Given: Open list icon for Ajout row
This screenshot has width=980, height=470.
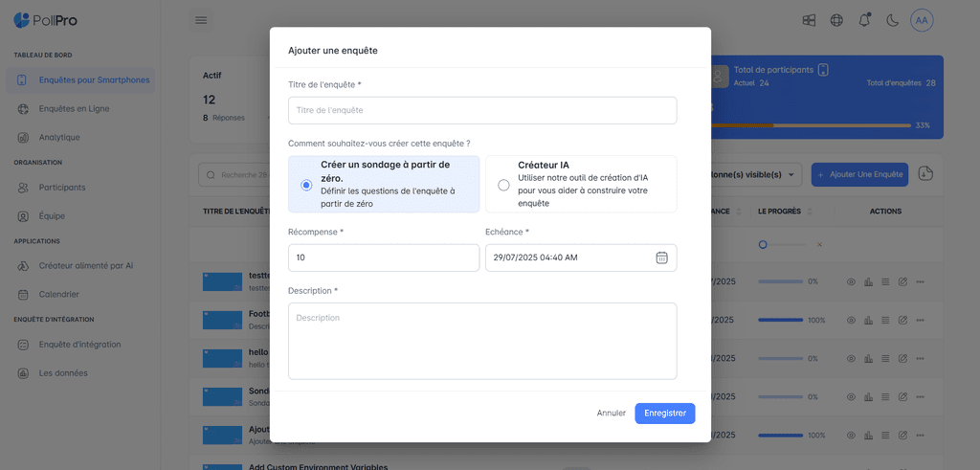Looking at the screenshot, I should (x=885, y=435).
